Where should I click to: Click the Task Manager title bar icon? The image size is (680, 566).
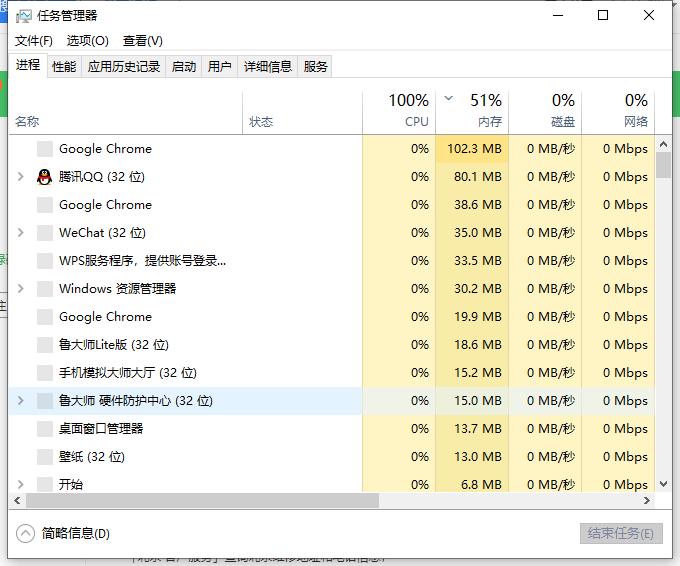point(23,16)
